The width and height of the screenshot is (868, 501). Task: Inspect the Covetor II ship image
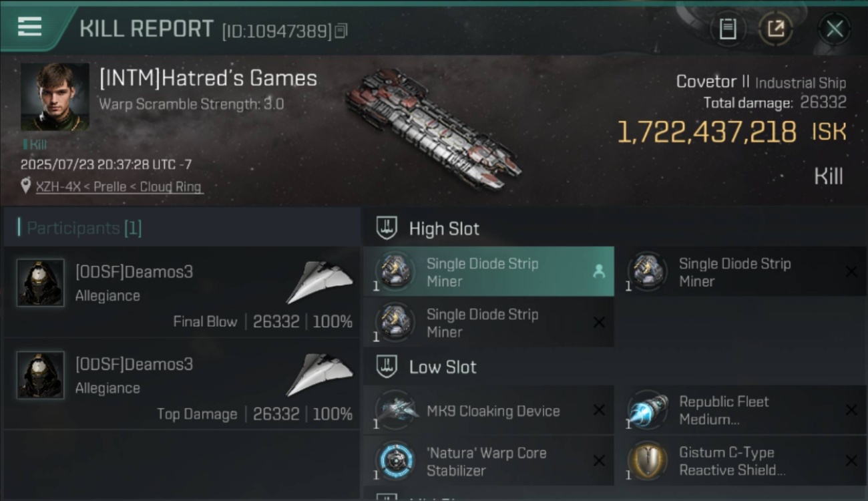point(433,130)
